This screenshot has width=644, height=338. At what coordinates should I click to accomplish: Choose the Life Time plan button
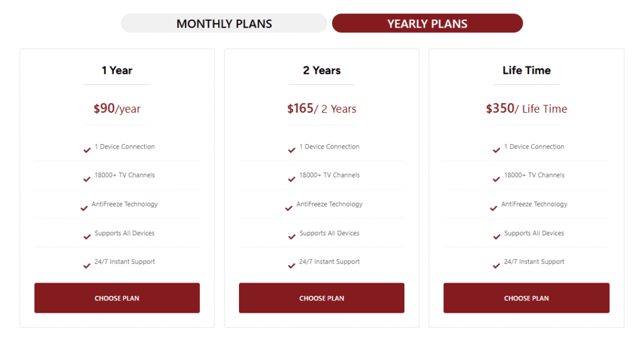pyautogui.click(x=526, y=298)
